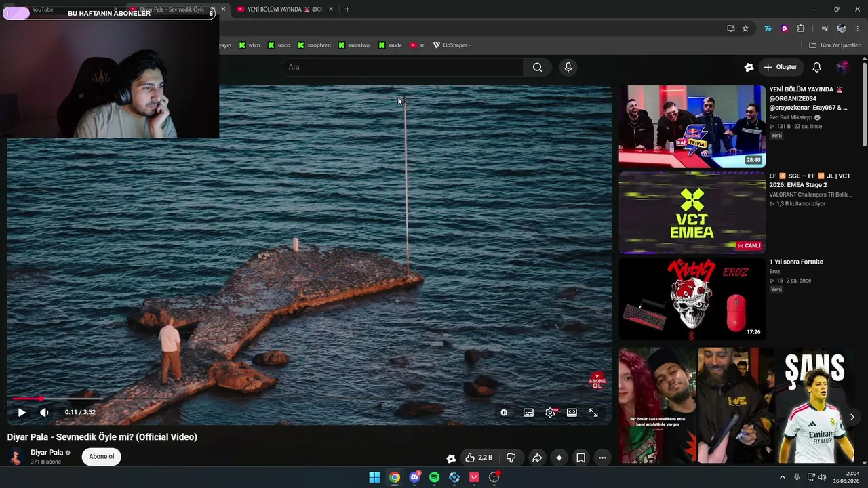Open Spotify from the taskbar
This screenshot has width=868, height=488.
[x=435, y=477]
